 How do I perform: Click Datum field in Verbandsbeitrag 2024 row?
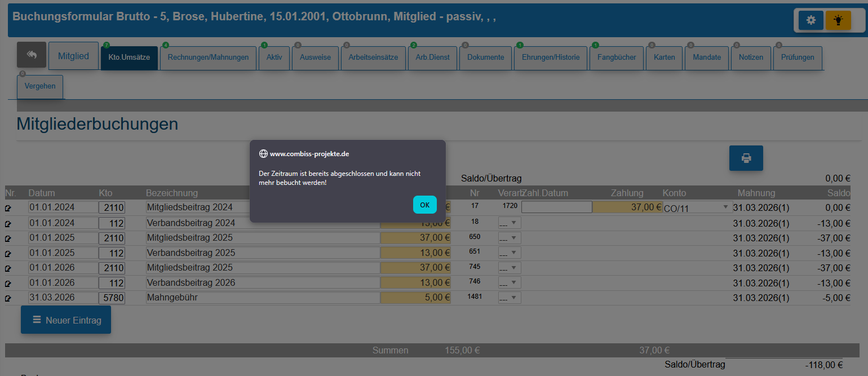pyautogui.click(x=63, y=223)
